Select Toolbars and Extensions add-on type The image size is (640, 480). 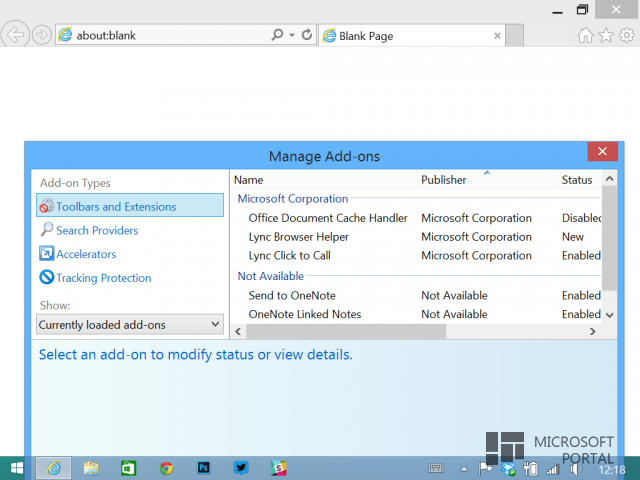pos(130,205)
